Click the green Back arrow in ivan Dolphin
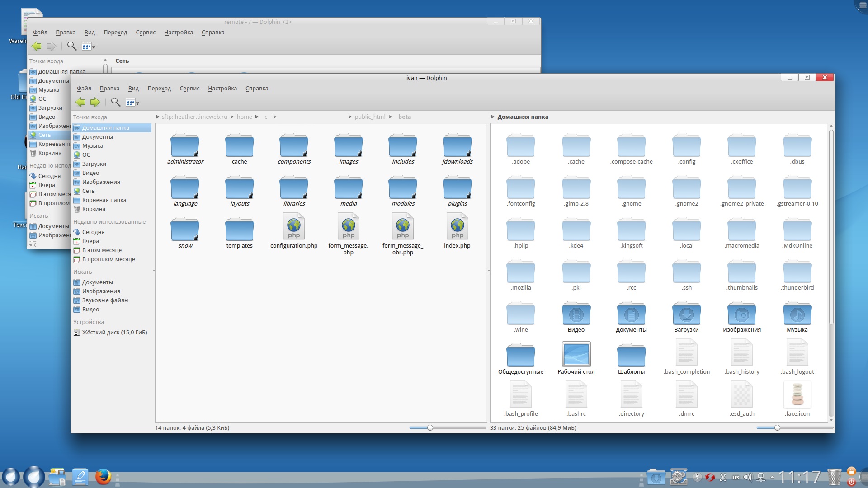 point(80,102)
